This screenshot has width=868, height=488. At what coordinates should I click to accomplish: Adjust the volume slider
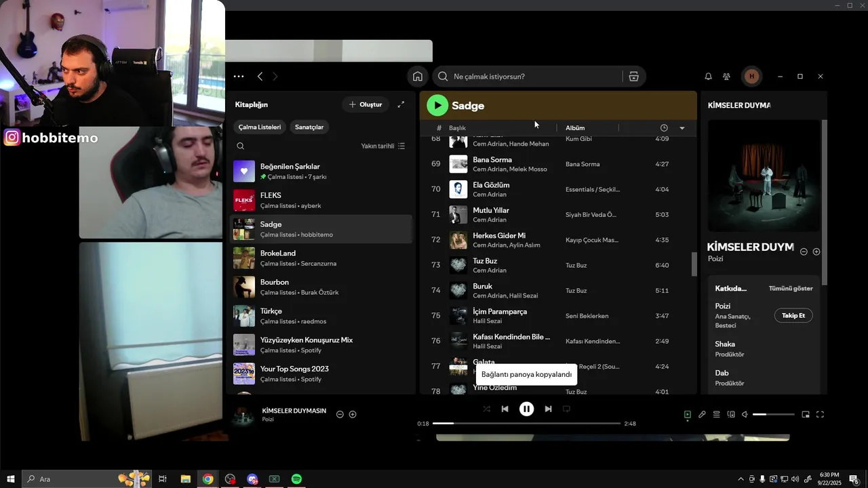[773, 414]
